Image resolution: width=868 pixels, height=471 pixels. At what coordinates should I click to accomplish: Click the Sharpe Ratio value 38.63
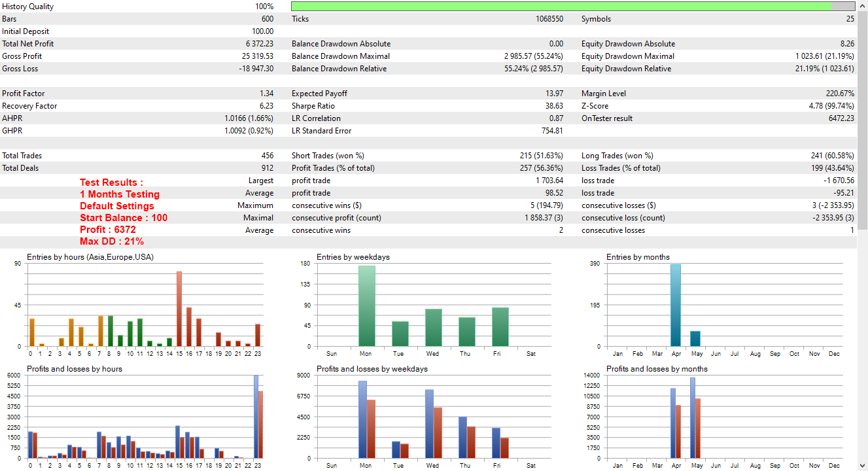554,106
